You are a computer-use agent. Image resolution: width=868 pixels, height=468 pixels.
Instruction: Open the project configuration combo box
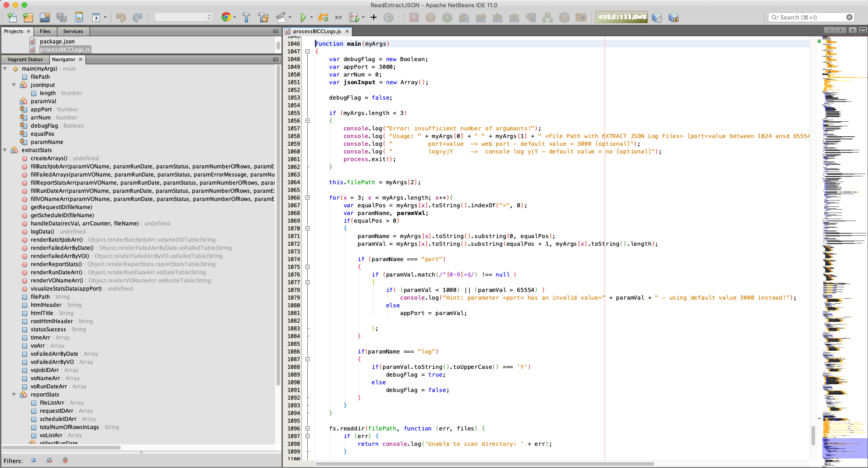[183, 17]
